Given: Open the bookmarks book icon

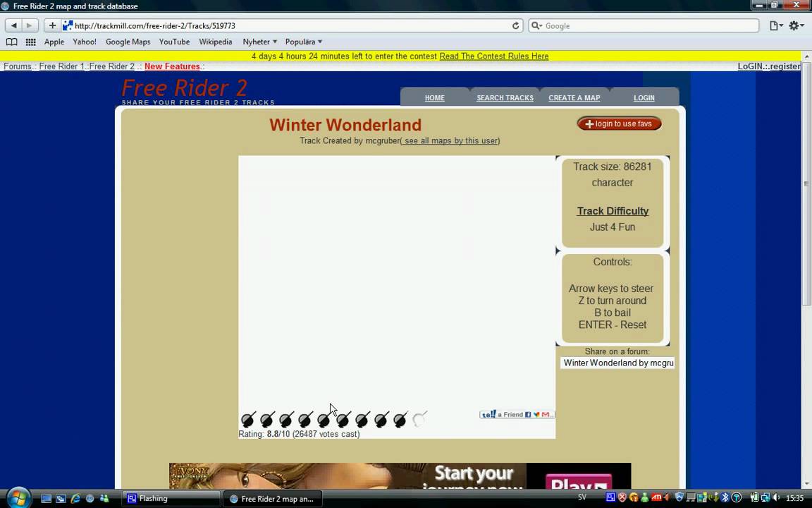Looking at the screenshot, I should 11,42.
